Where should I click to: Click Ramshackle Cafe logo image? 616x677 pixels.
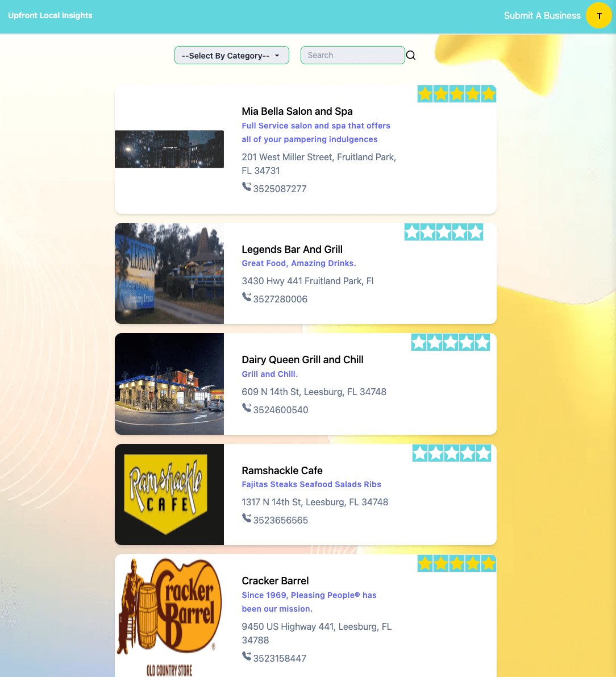[169, 495]
